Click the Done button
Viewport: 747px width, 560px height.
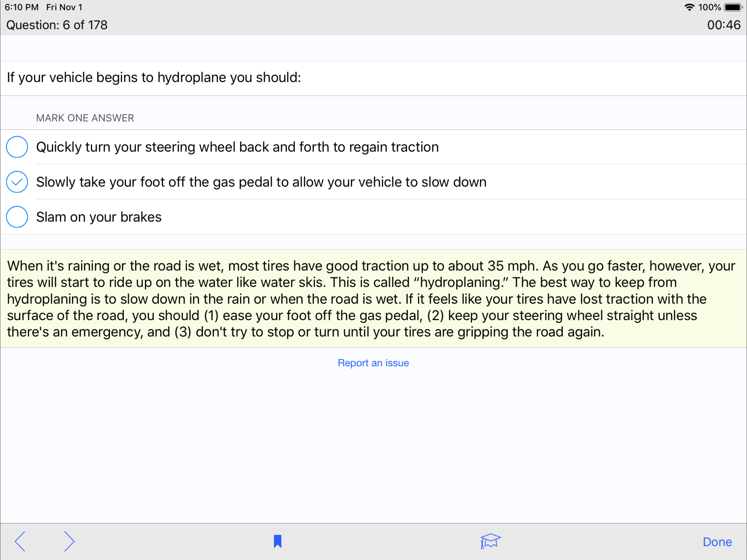coord(717,542)
